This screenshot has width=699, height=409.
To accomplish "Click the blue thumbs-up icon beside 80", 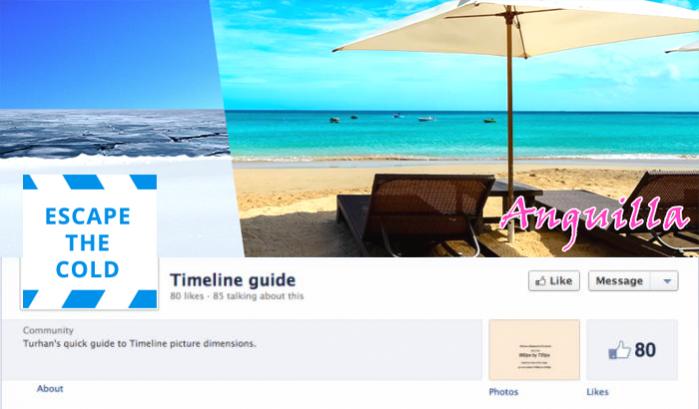I will coord(620,350).
